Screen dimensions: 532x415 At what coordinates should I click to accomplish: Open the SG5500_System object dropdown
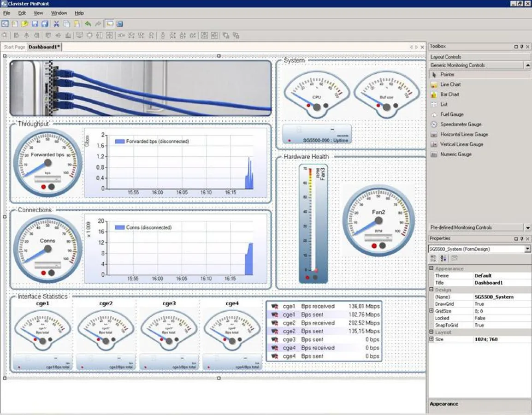pyautogui.click(x=527, y=249)
